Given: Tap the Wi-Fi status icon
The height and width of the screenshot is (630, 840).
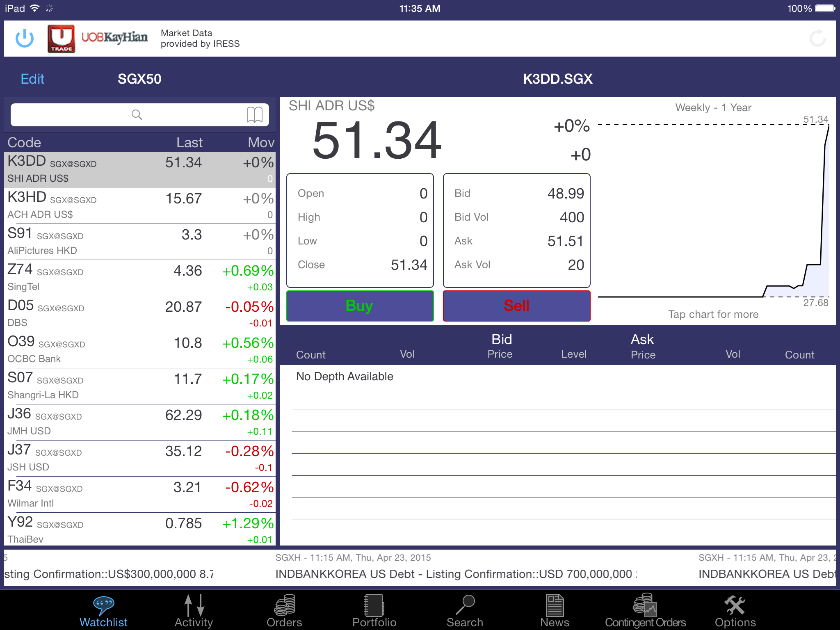Looking at the screenshot, I should [x=35, y=8].
